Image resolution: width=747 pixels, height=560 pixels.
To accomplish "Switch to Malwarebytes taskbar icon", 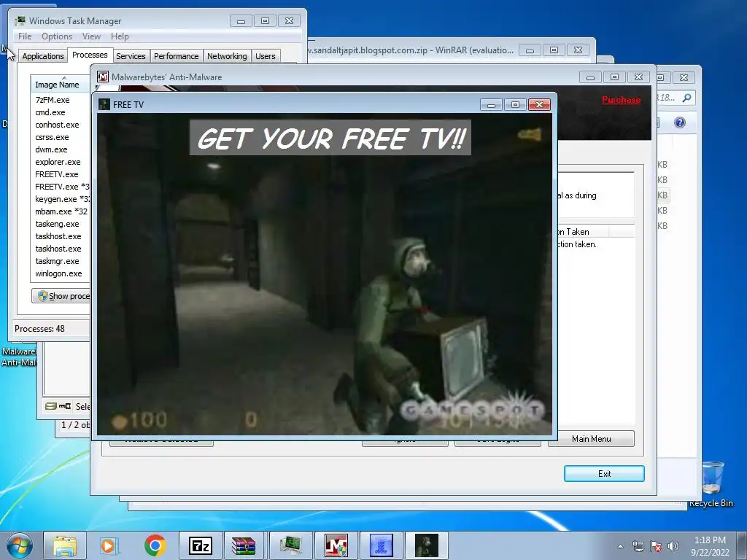I will [336, 545].
